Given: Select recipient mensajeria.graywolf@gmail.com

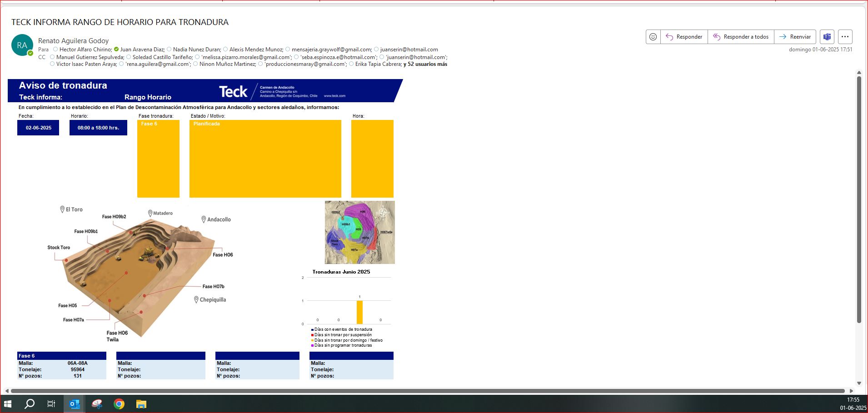Looking at the screenshot, I should [331, 50].
